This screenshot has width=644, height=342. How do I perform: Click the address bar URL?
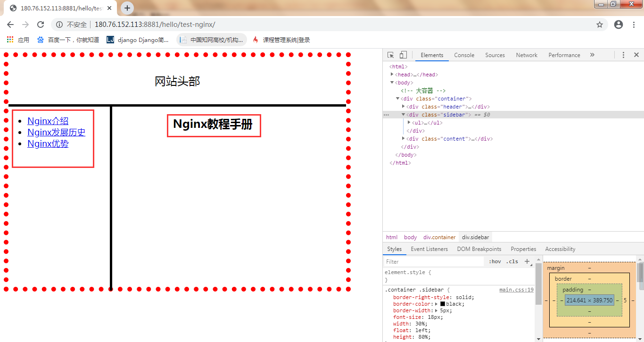pyautogui.click(x=155, y=25)
